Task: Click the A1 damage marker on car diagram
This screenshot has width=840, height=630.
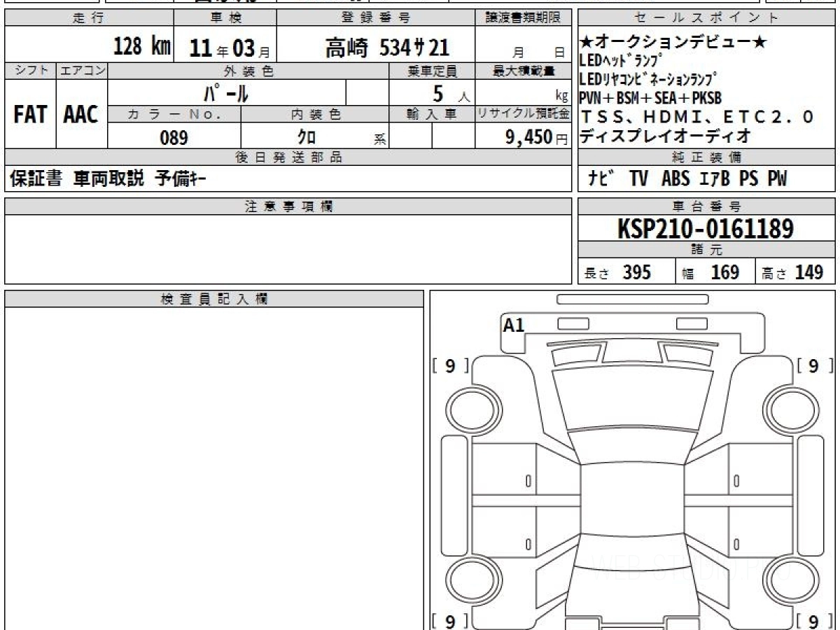Action: 514,325
